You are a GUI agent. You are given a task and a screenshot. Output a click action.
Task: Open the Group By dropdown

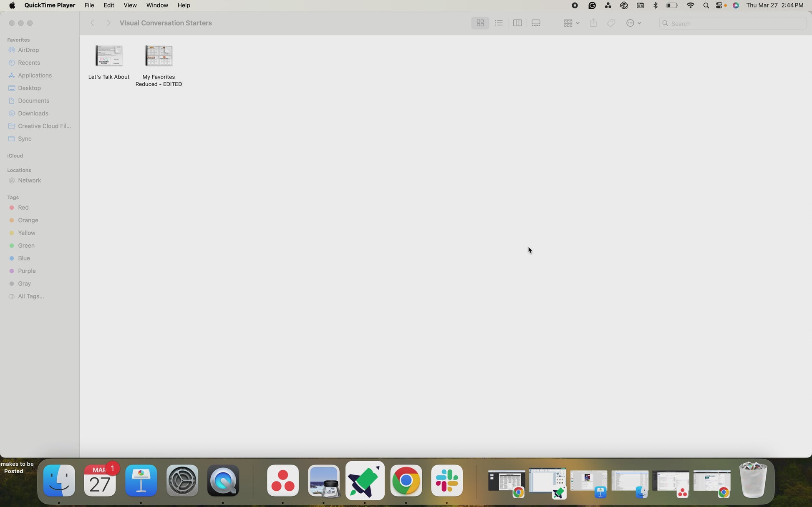click(x=571, y=23)
